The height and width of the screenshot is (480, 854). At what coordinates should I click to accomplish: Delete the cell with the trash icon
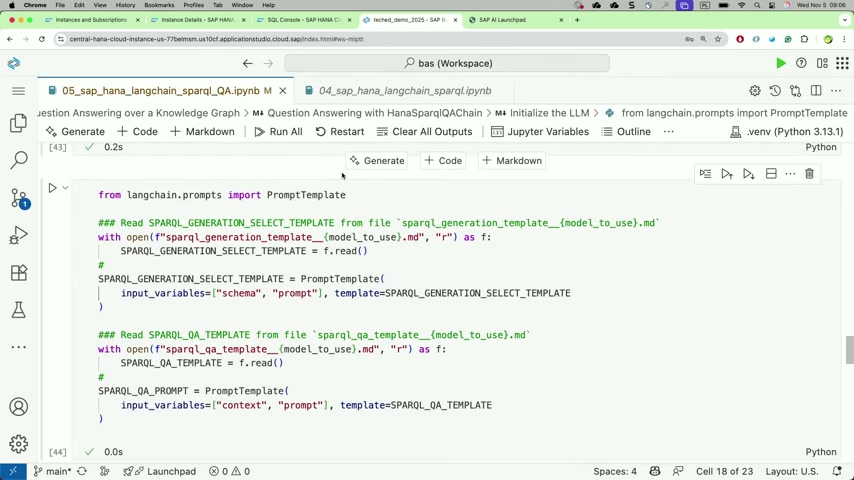coord(809,174)
